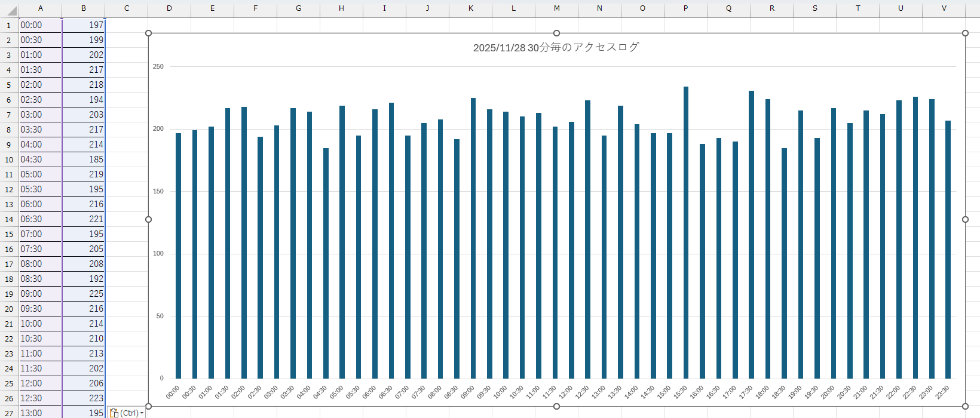This screenshot has width=980, height=418.
Task: Select the row 27 header
Action: pyautogui.click(x=9, y=413)
